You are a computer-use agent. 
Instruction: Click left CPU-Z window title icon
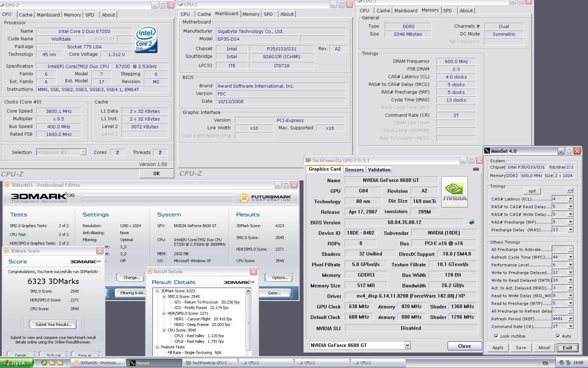click(x=3, y=5)
